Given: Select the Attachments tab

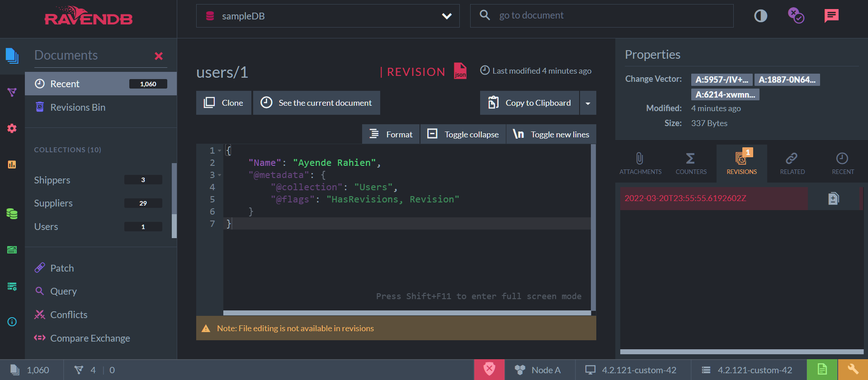Looking at the screenshot, I should 640,164.
